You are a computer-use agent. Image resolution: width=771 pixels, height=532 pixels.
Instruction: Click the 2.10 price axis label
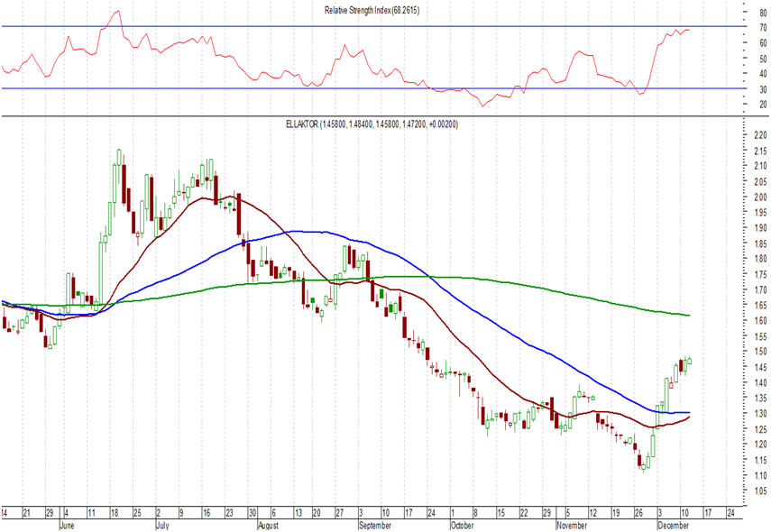coord(760,166)
